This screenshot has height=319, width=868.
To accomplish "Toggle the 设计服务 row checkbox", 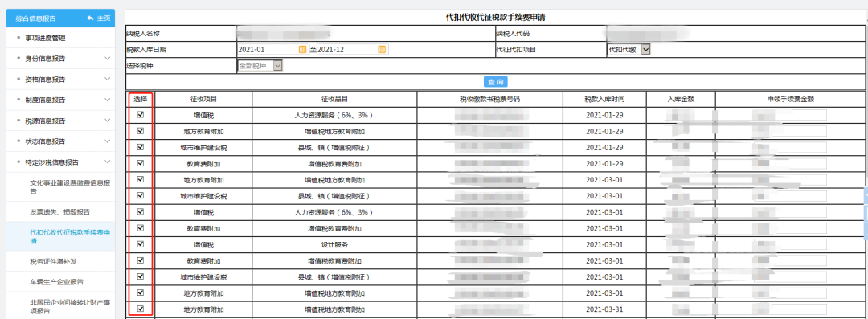I will [141, 243].
